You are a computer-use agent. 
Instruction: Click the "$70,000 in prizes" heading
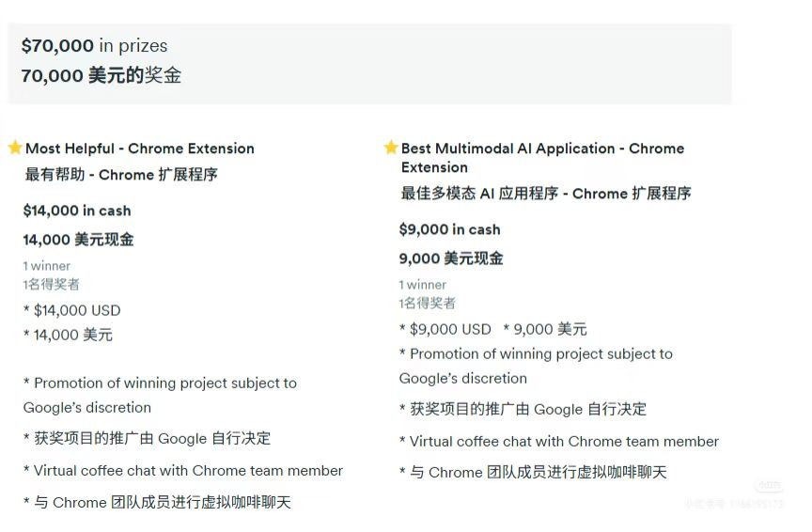pos(94,45)
